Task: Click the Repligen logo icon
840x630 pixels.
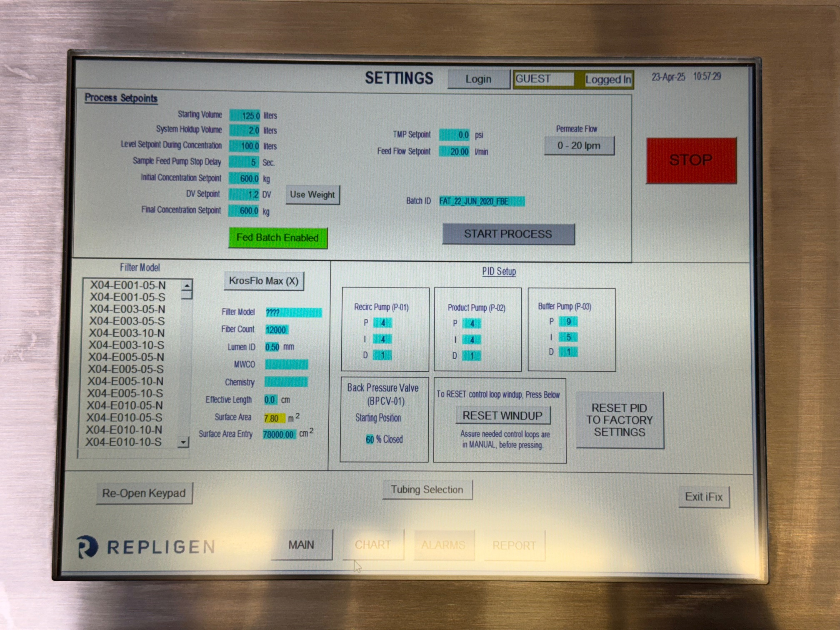Action: (87, 547)
